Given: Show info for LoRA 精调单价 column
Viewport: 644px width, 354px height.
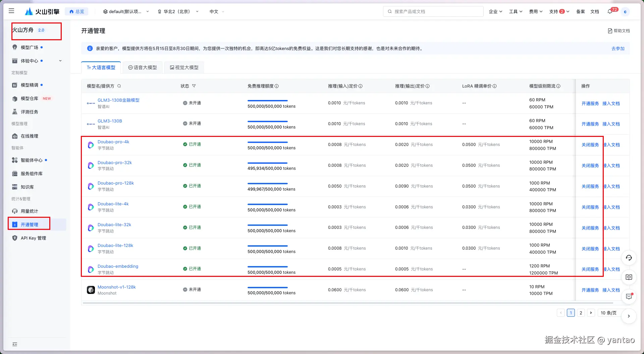Looking at the screenshot, I should coord(495,86).
